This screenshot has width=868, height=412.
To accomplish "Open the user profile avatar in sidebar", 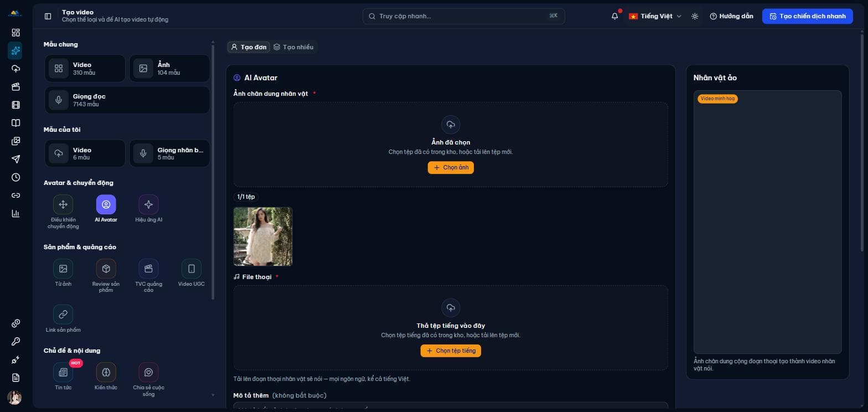I will click(x=14, y=398).
